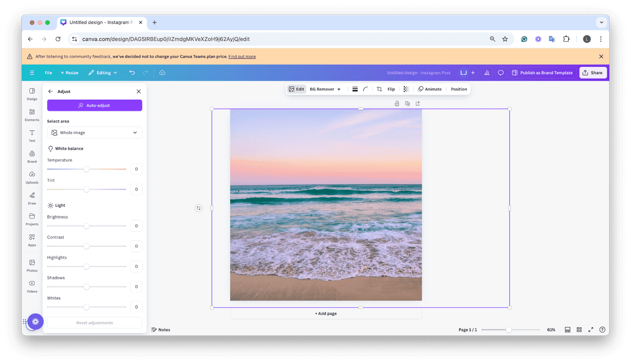Image resolution: width=631 pixels, height=364 pixels.
Task: Lock the selected image
Action: coord(397,103)
